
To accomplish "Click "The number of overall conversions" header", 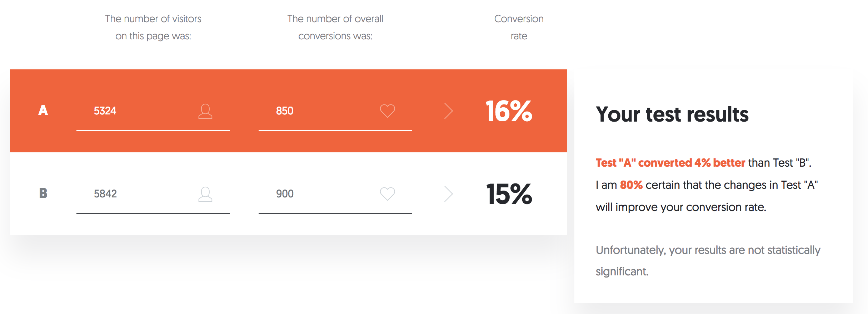I will click(x=335, y=27).
